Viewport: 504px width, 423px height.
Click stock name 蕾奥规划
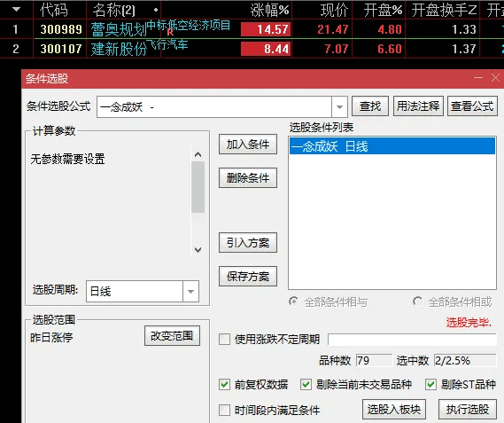point(119,30)
